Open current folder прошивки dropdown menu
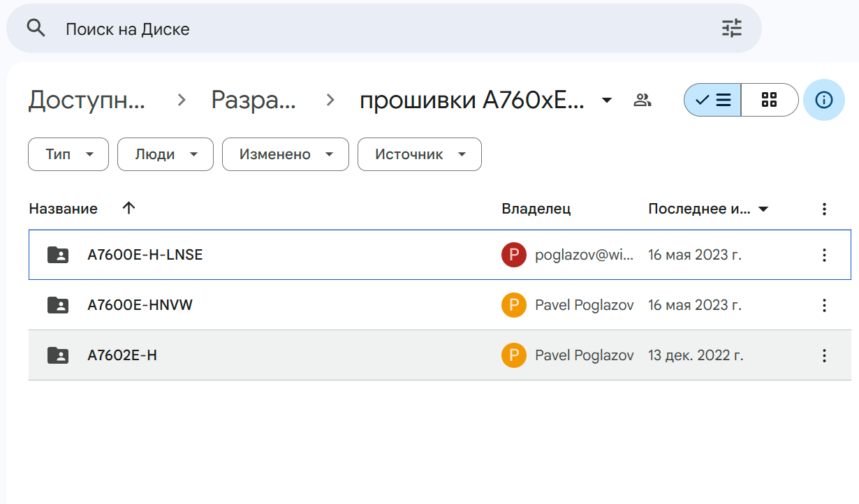The height and width of the screenshot is (504, 859). coord(607,101)
